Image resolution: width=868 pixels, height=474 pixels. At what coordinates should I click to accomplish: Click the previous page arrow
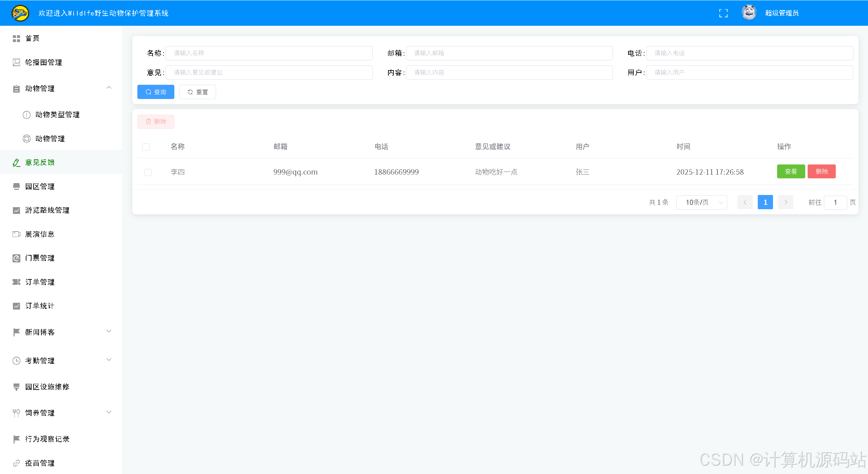pyautogui.click(x=745, y=202)
